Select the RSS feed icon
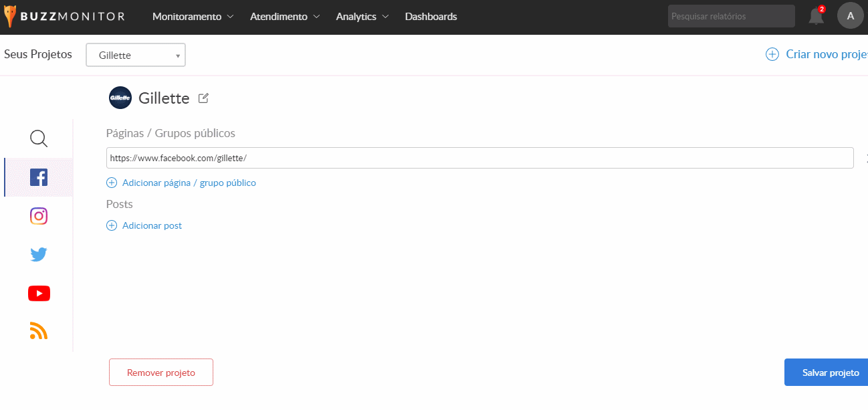Screen dimensions: 868x410 pos(39,331)
